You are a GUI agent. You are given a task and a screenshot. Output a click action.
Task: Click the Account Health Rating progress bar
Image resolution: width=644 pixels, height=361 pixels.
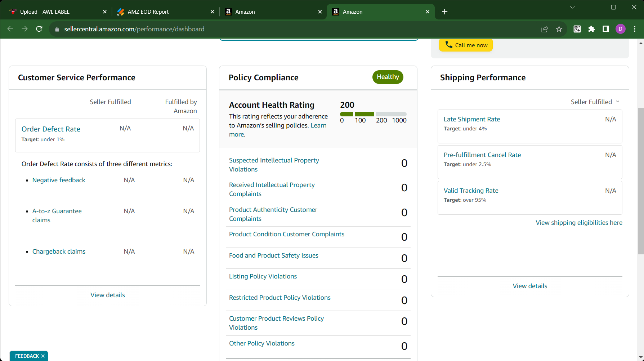(x=373, y=114)
